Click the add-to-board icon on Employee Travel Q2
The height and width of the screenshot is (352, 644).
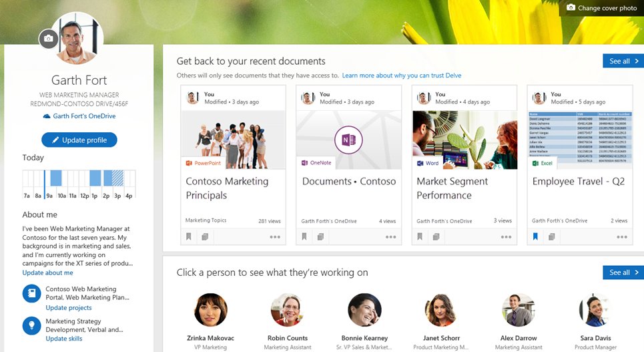[552, 236]
